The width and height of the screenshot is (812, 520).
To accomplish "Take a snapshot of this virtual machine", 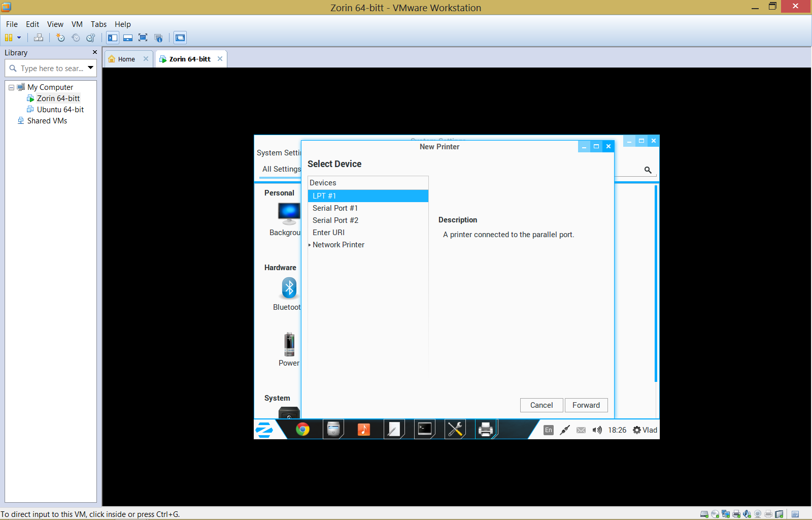I will (x=60, y=38).
